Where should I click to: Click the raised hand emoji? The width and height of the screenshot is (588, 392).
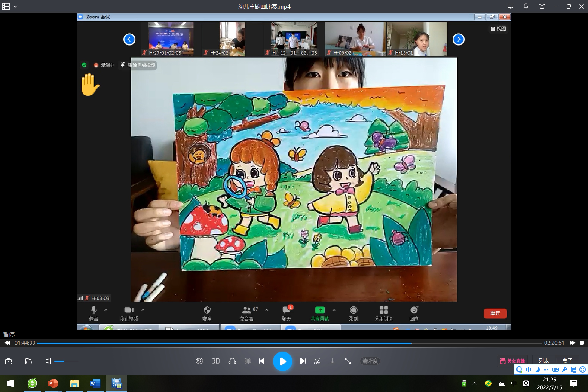(90, 84)
